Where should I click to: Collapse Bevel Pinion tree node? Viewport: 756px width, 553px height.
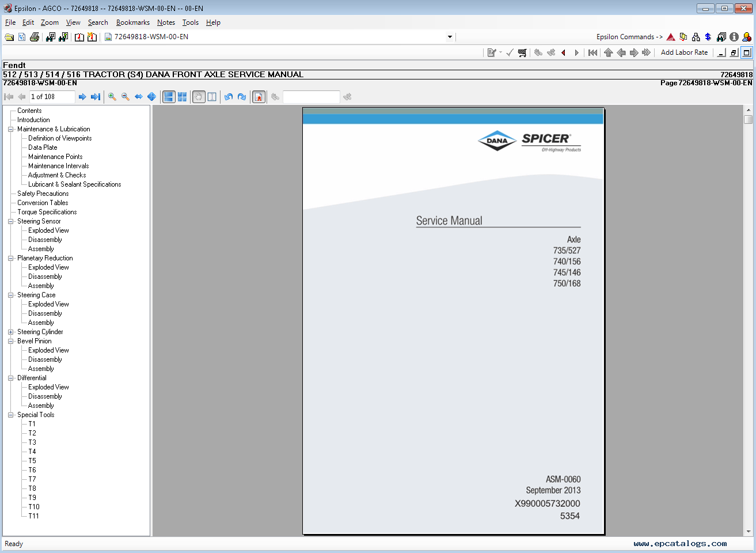click(x=10, y=342)
